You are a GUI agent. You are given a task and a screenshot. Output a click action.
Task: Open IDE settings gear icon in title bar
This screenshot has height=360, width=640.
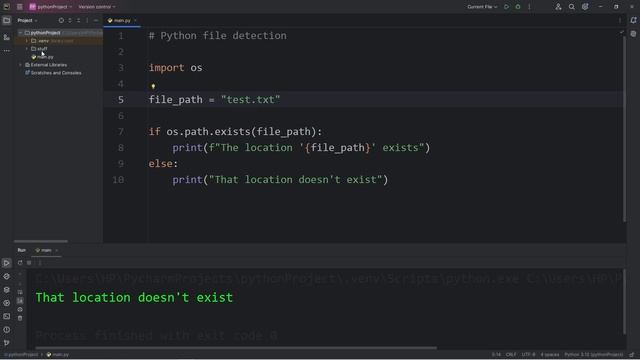tap(585, 7)
